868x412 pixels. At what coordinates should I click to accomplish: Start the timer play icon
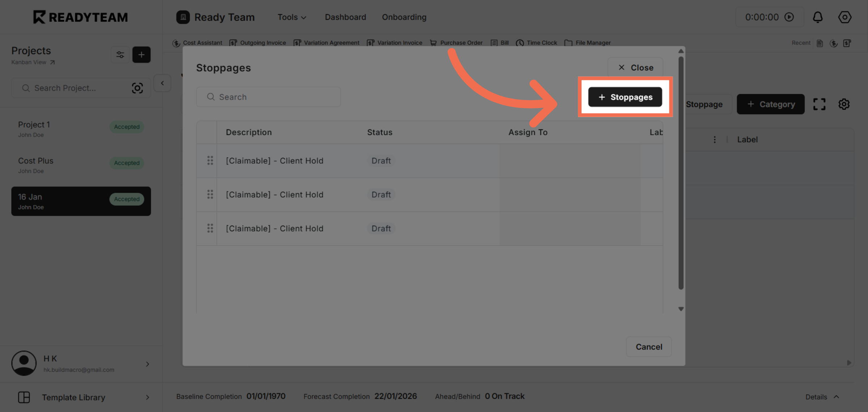[x=789, y=17]
